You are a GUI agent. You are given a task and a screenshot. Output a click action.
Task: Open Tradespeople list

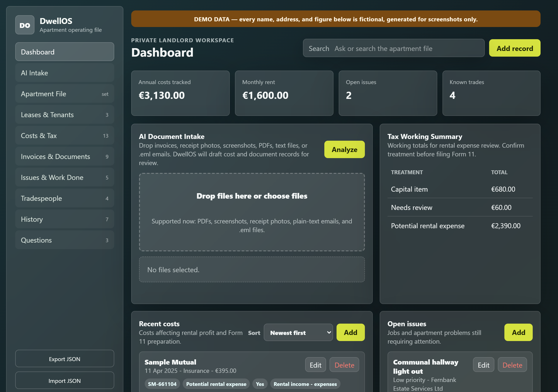(x=65, y=198)
